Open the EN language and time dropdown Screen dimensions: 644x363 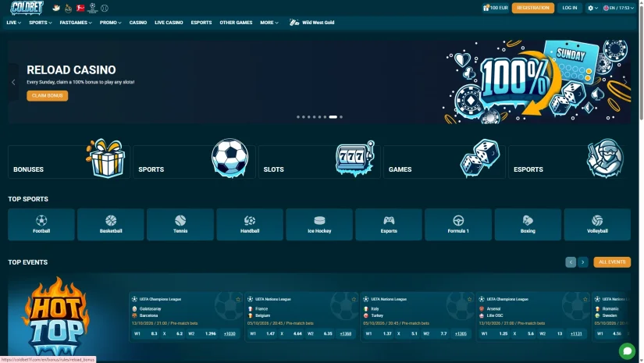pyautogui.click(x=618, y=8)
